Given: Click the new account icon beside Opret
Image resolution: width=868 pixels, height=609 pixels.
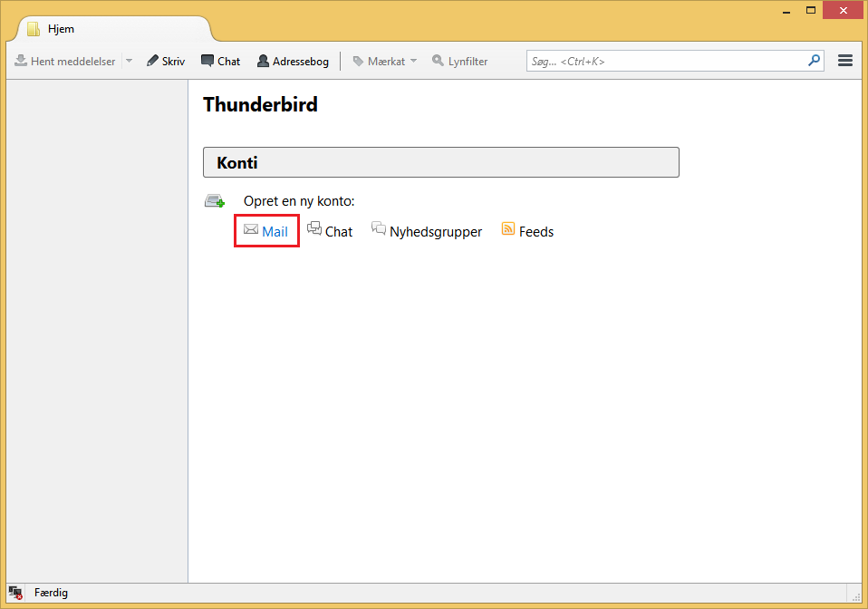Looking at the screenshot, I should tap(215, 200).
